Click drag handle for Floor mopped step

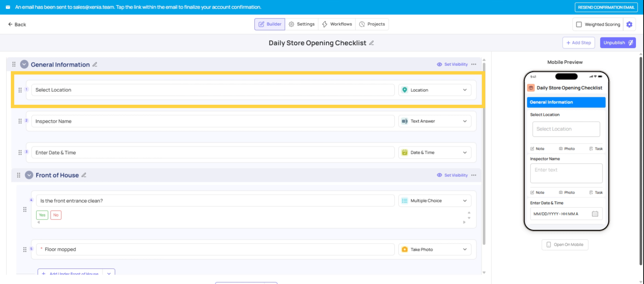pyautogui.click(x=24, y=250)
